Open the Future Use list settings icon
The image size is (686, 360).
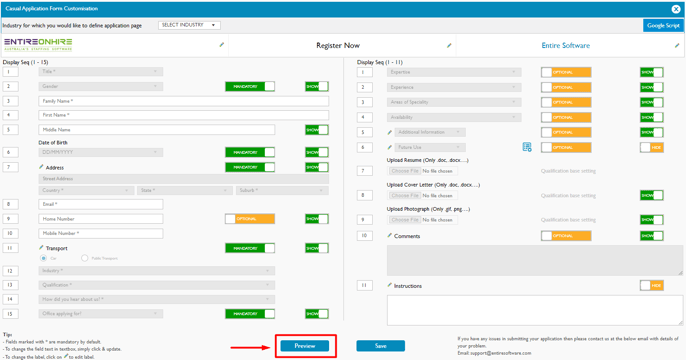527,147
